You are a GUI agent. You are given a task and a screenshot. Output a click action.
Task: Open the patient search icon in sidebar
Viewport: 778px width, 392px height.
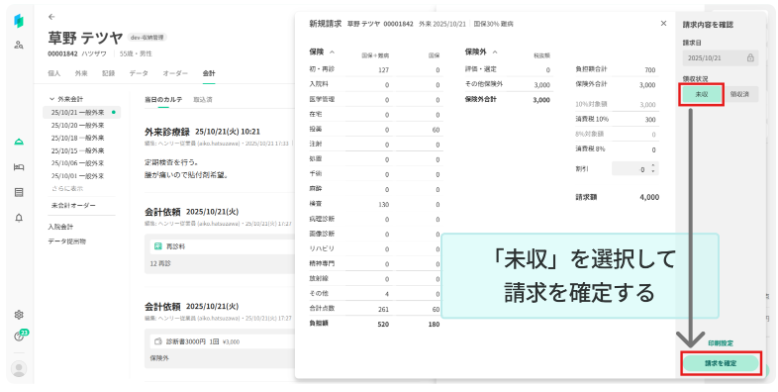click(x=19, y=45)
